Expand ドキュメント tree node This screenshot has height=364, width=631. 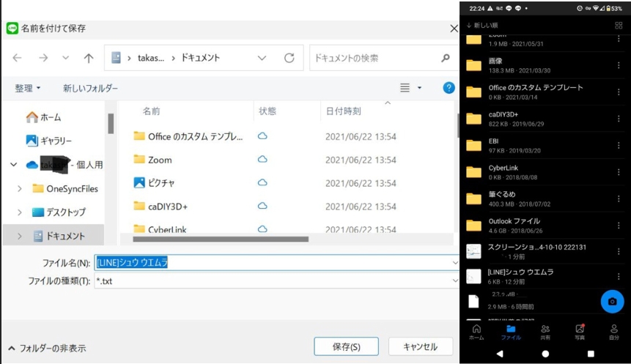(19, 236)
